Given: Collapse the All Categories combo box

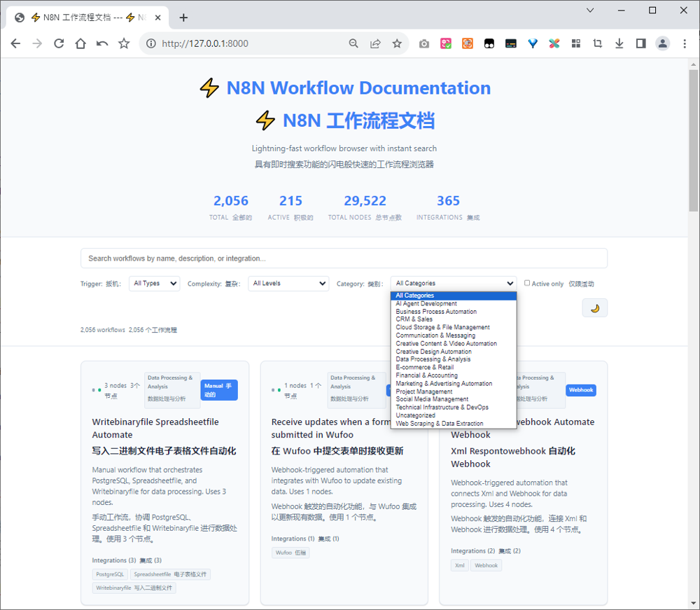Looking at the screenshot, I should point(454,284).
